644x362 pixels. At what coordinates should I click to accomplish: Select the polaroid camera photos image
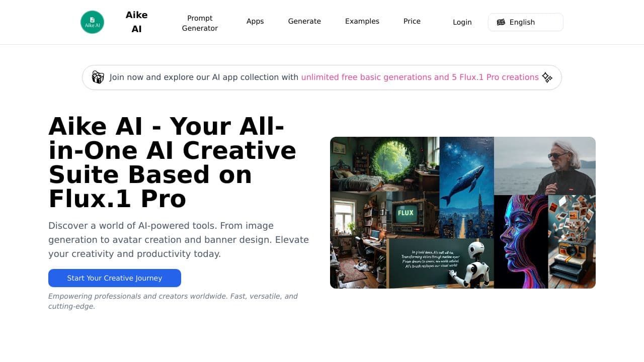coord(572,242)
